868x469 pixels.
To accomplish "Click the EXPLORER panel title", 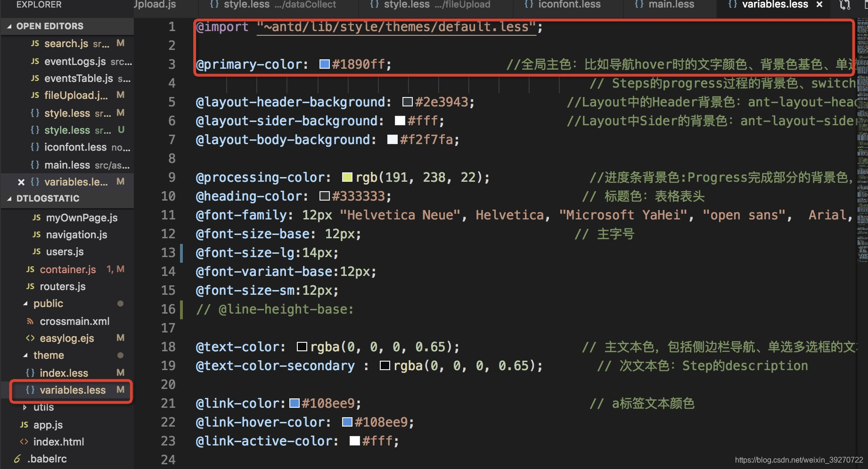I will [39, 5].
